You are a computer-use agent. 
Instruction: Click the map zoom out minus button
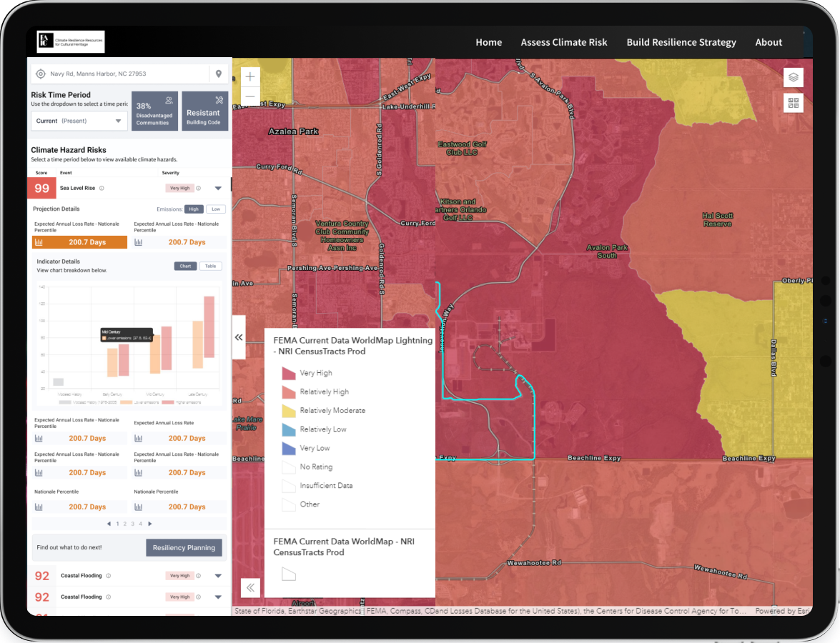tap(250, 96)
